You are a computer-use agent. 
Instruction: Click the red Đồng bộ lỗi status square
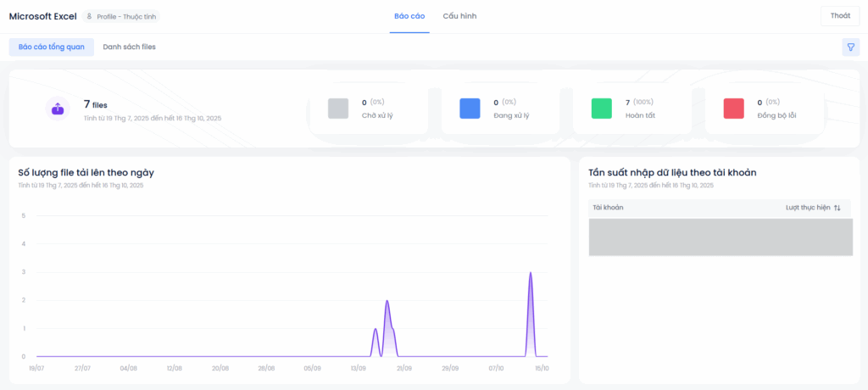coord(733,109)
